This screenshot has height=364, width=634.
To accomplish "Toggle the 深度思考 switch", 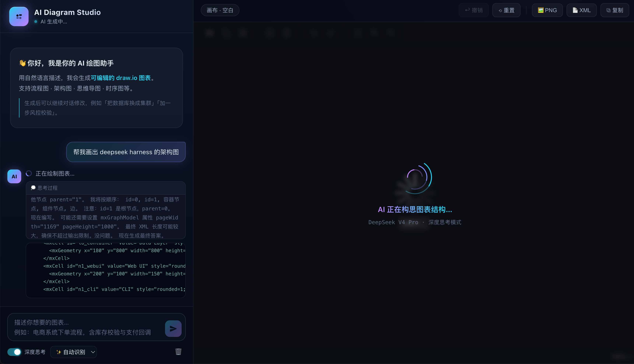I will click(x=14, y=352).
